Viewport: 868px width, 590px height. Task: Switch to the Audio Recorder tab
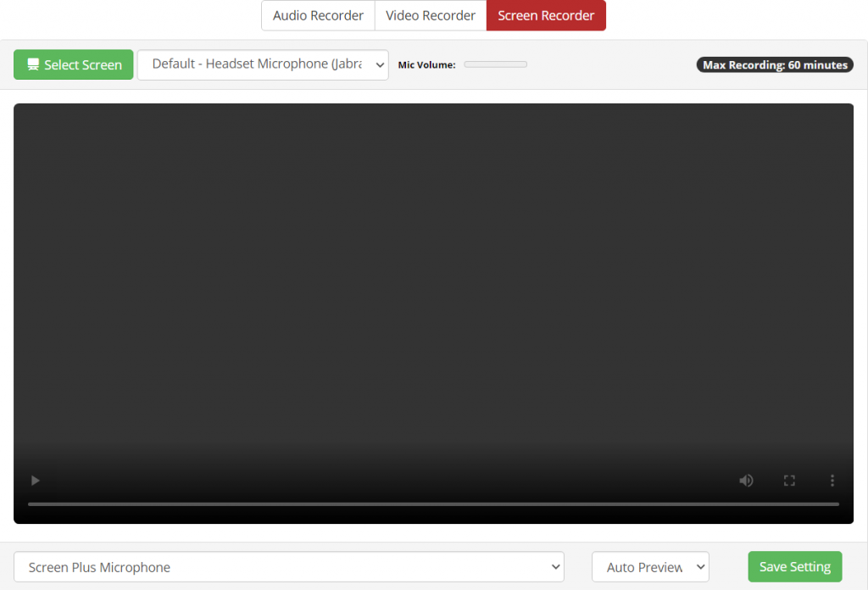pyautogui.click(x=318, y=15)
